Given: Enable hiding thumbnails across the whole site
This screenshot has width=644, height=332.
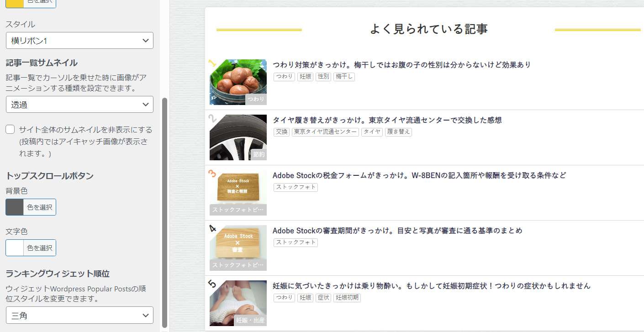Looking at the screenshot, I should (10, 130).
